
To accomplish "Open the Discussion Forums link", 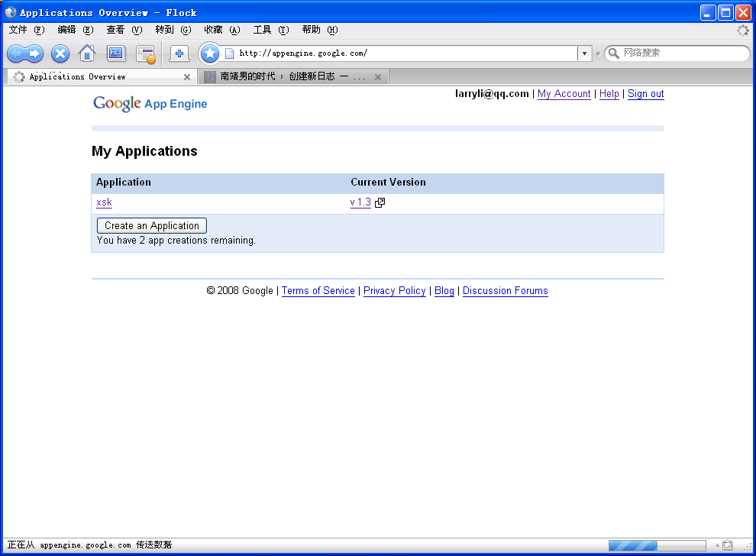I will click(x=506, y=291).
